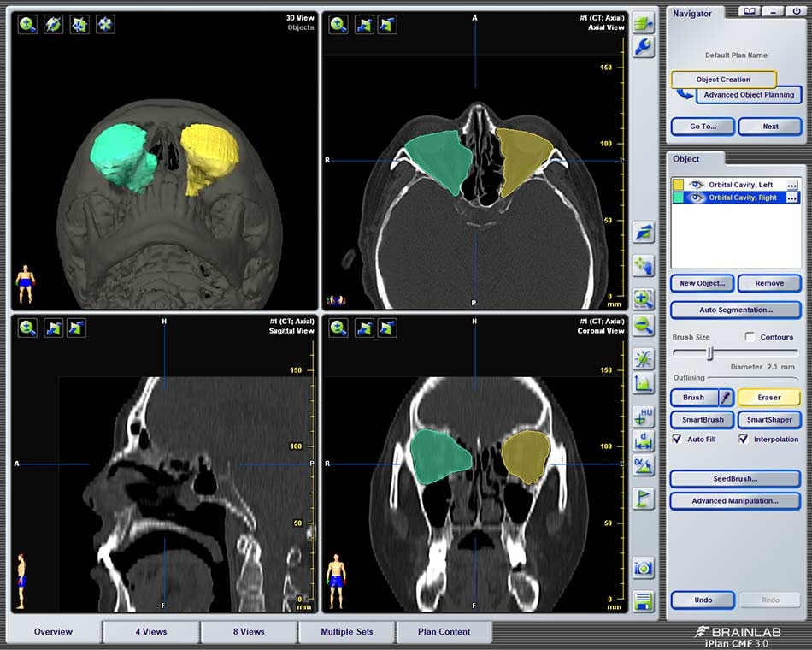
Task: Select the distance measurement tool icon
Action: pyautogui.click(x=643, y=441)
